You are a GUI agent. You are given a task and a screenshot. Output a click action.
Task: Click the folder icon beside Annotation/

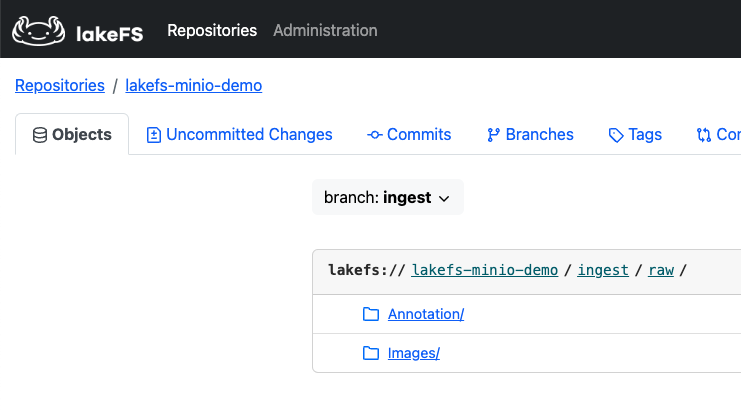(x=371, y=315)
